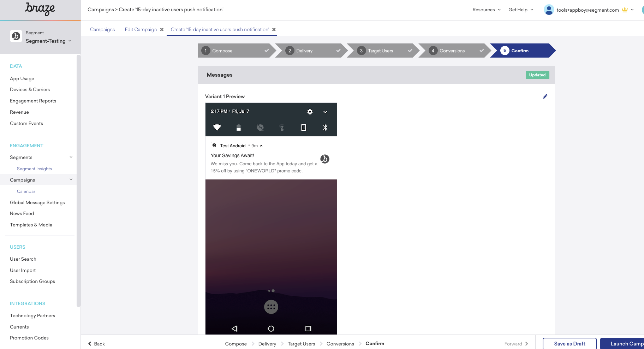Switch to the Campaigns tab
Image resolution: width=644 pixels, height=349 pixels.
click(x=102, y=29)
